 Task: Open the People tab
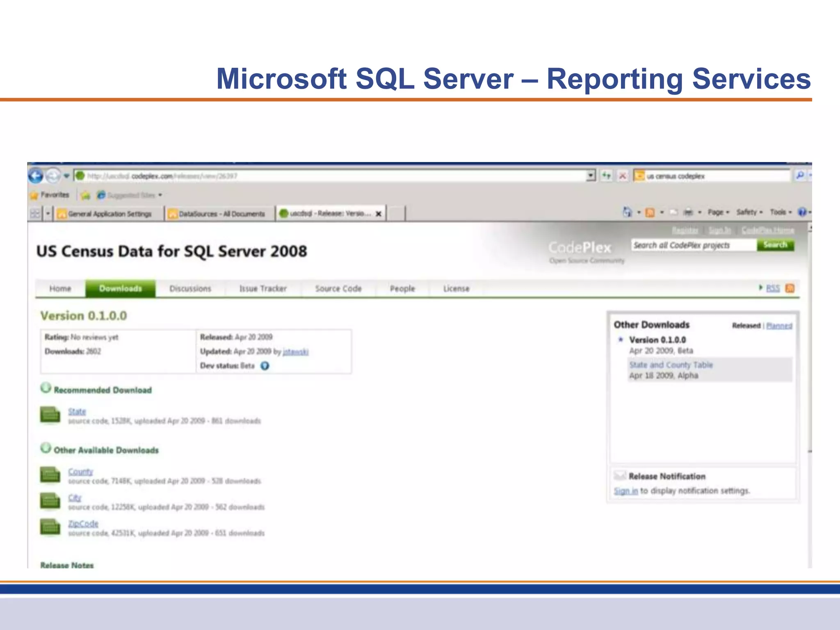[x=402, y=288]
